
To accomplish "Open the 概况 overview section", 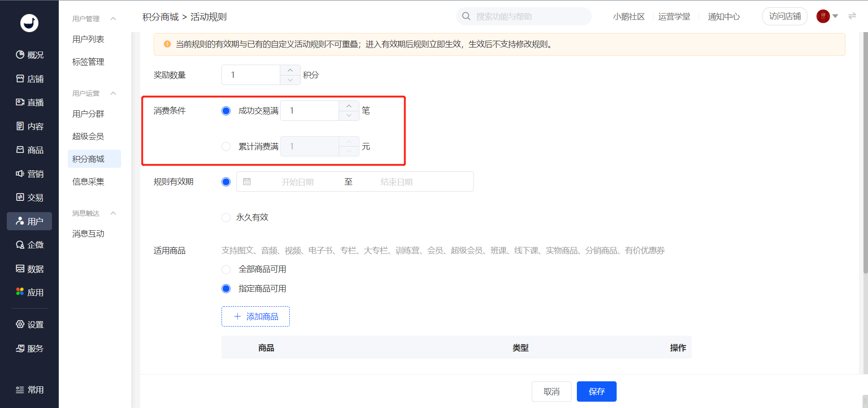I will (29, 55).
